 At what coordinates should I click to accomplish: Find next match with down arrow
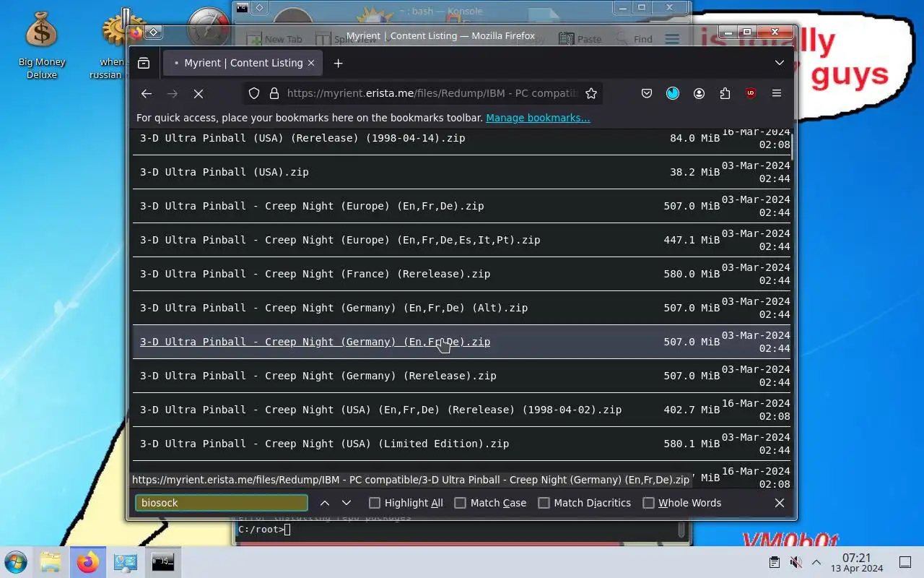[x=346, y=503]
